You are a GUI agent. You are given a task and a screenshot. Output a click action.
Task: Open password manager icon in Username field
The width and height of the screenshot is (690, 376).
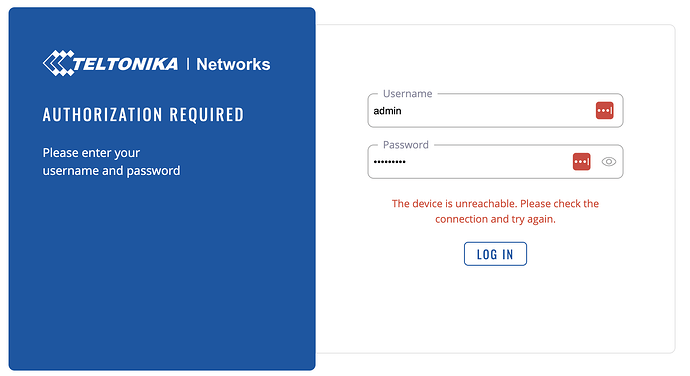604,111
